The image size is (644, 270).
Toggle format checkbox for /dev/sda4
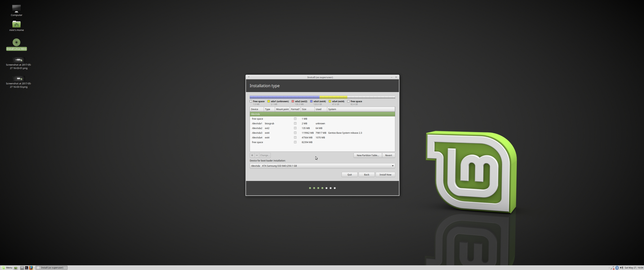[x=295, y=137]
